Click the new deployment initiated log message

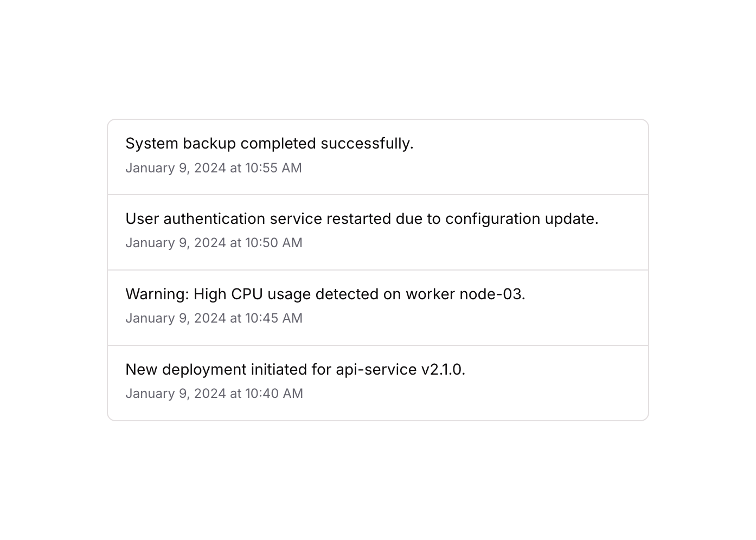295,370
